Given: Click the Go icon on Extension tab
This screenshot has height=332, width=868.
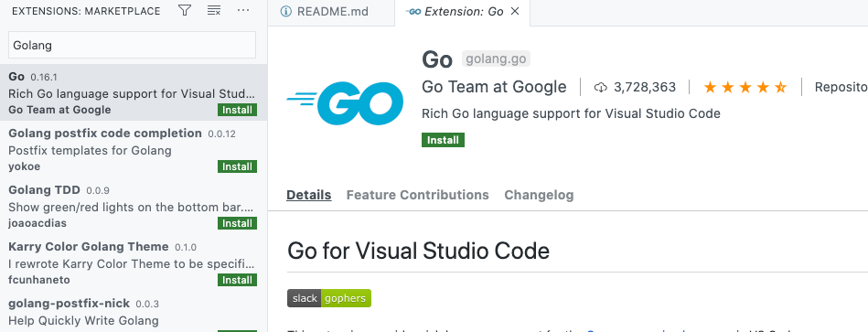Looking at the screenshot, I should click(413, 12).
